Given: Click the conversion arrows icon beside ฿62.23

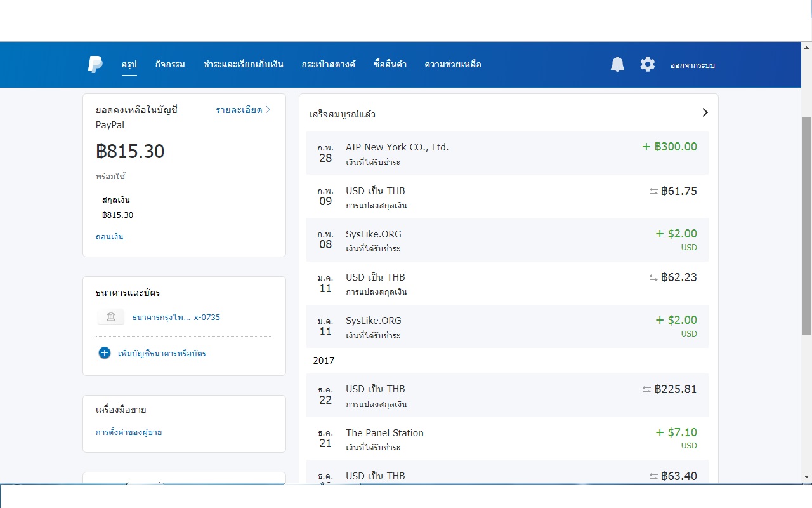Looking at the screenshot, I should 653,277.
